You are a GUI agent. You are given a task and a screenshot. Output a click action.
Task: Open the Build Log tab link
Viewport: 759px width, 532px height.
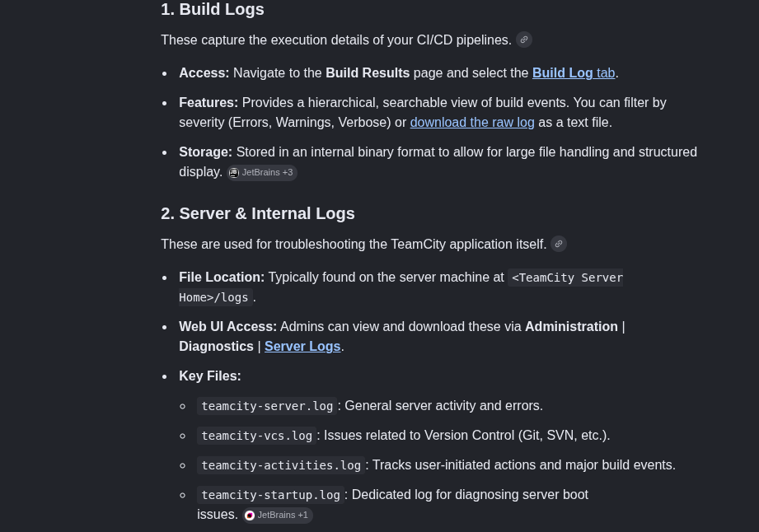click(x=574, y=73)
